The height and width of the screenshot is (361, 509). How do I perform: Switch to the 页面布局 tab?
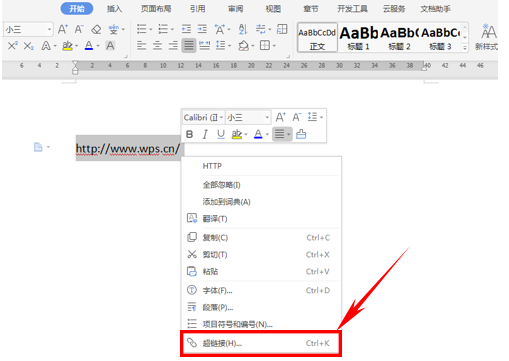coord(156,9)
